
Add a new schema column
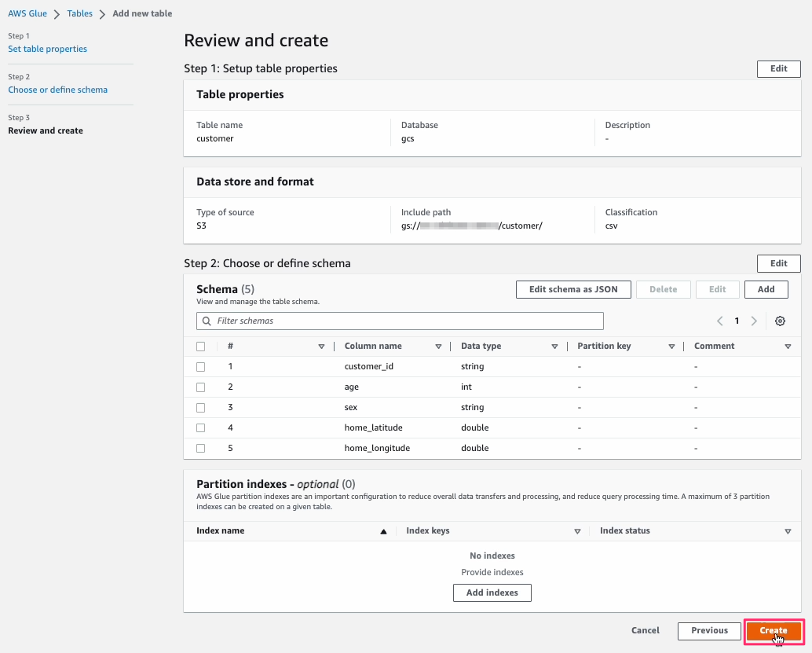coord(766,290)
